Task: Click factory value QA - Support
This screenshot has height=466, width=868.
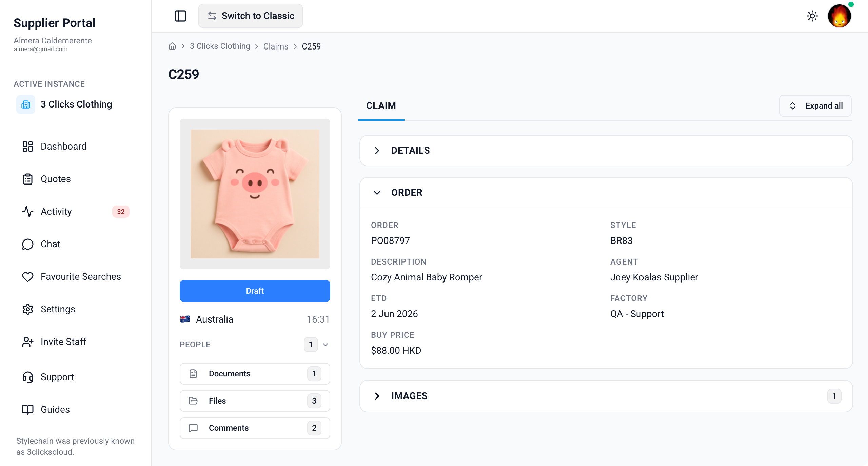Action: click(637, 314)
